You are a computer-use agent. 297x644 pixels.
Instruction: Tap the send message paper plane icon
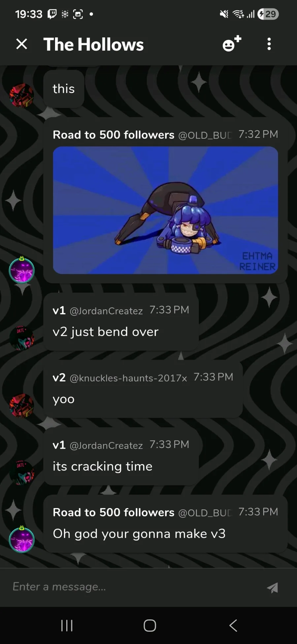coord(273,587)
